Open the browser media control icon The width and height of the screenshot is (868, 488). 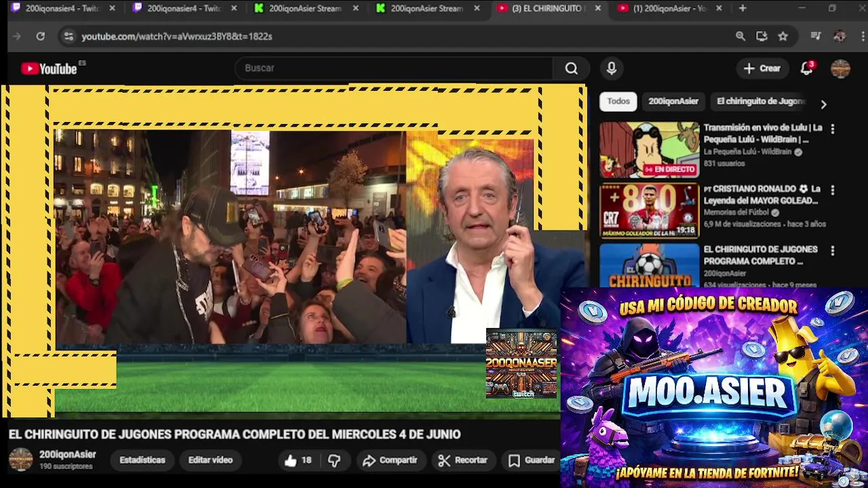[x=816, y=37]
